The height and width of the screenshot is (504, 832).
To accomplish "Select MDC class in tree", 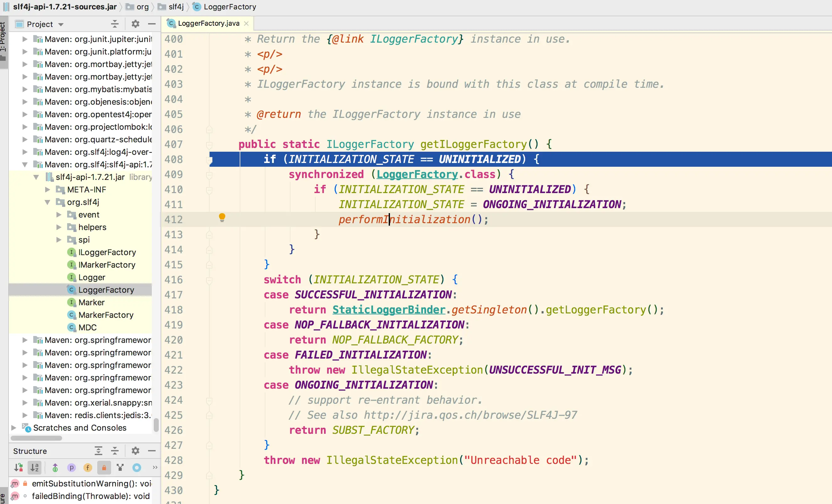I will pyautogui.click(x=88, y=327).
